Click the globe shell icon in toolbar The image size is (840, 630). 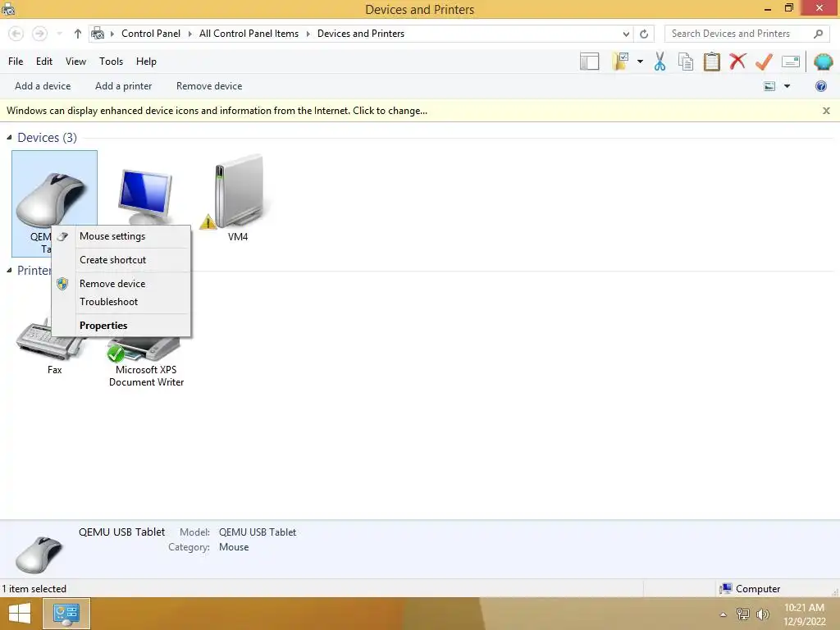point(823,62)
